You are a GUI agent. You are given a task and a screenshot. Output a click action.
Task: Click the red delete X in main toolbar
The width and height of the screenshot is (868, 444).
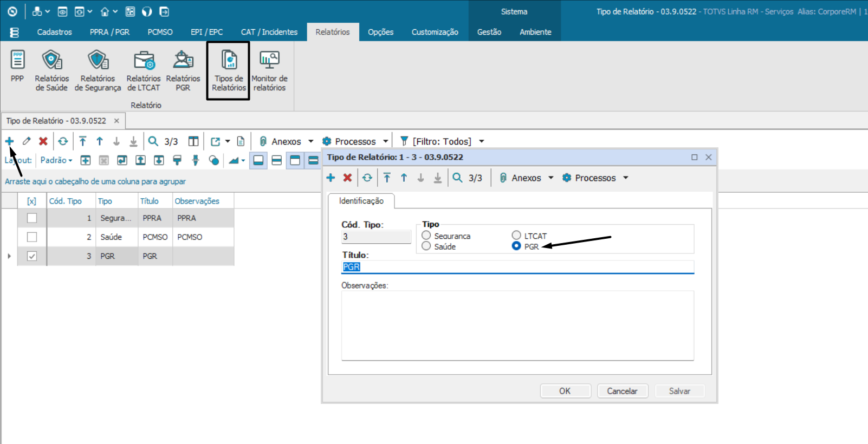pos(43,141)
